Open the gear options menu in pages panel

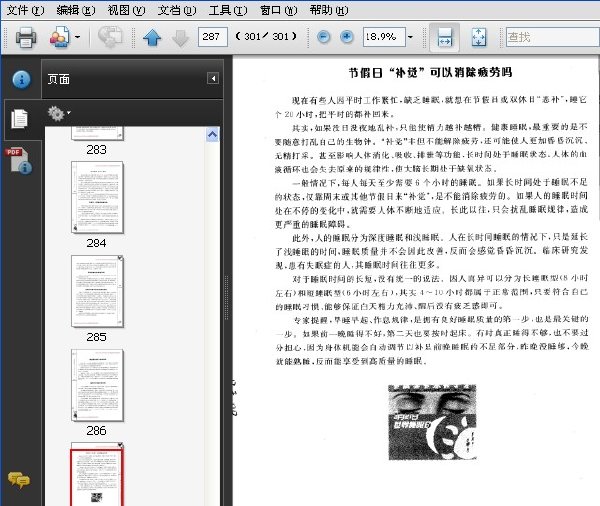coord(59,113)
